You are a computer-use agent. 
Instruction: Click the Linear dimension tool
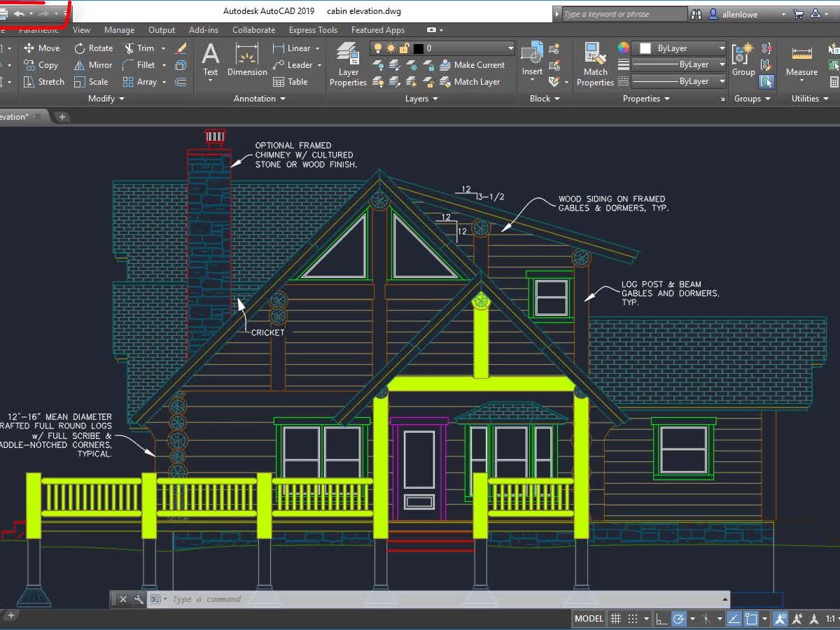pos(291,48)
